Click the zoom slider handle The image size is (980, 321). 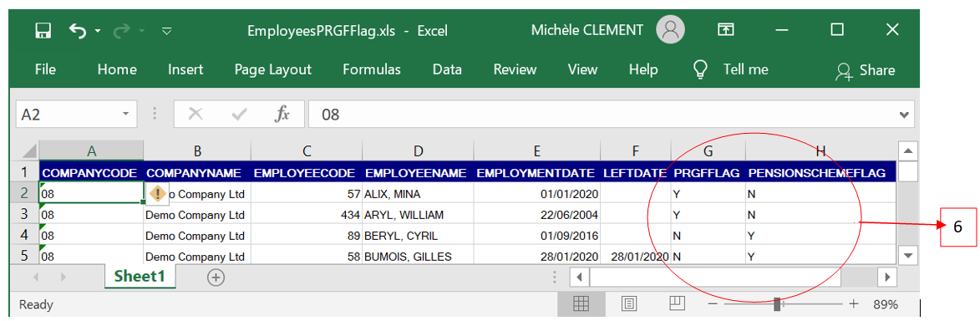777,304
